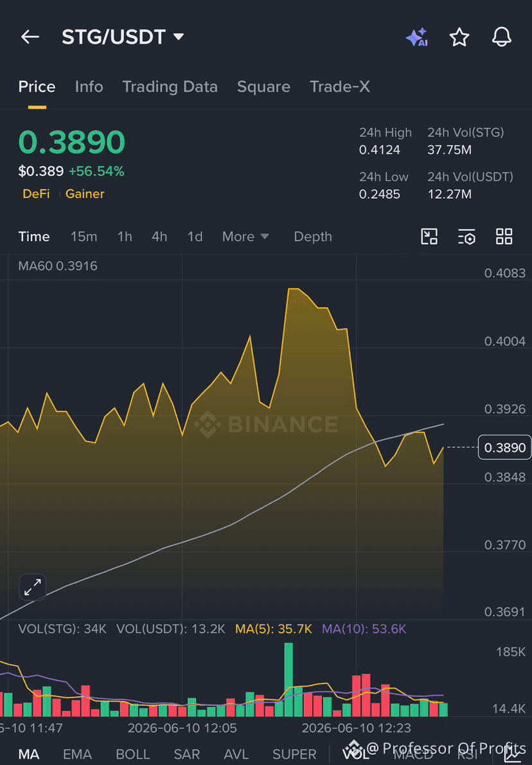Click the 24h Vol(USDT) 12.27M value

click(x=449, y=194)
